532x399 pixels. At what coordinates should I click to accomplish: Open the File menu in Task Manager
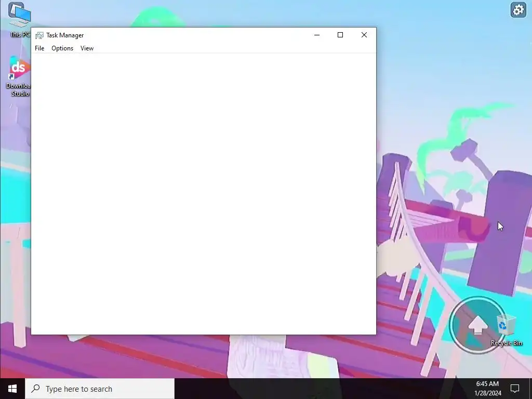pos(39,48)
